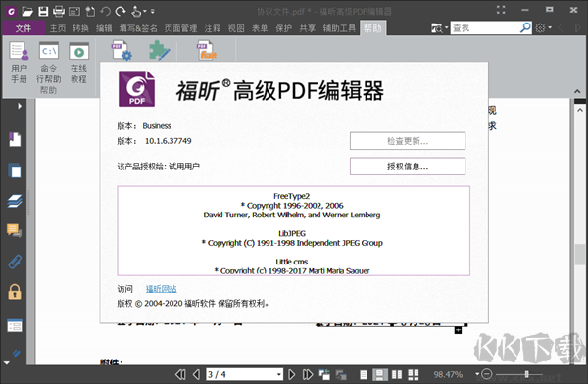Open the Comments panel in sidebar
Image resolution: width=588 pixels, height=384 pixels.
[15, 231]
